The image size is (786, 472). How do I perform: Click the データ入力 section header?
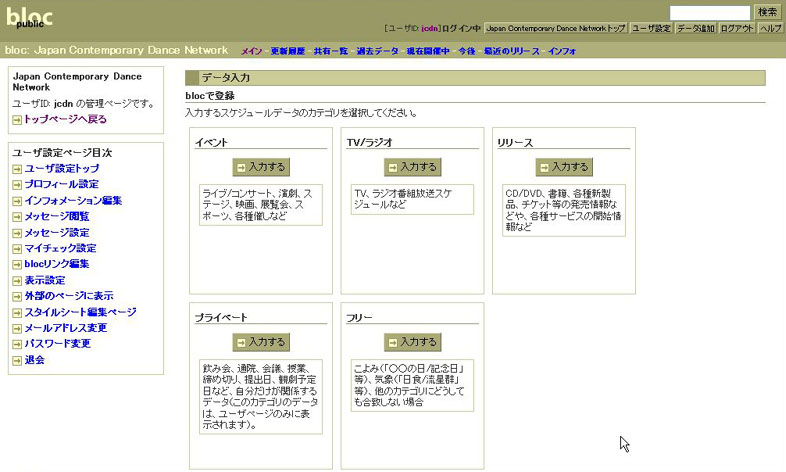coord(475,78)
